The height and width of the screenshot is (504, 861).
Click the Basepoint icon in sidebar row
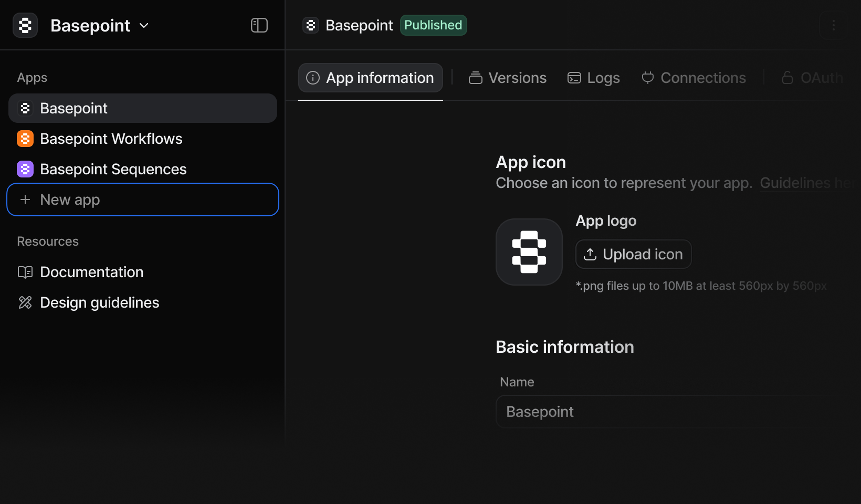(25, 108)
